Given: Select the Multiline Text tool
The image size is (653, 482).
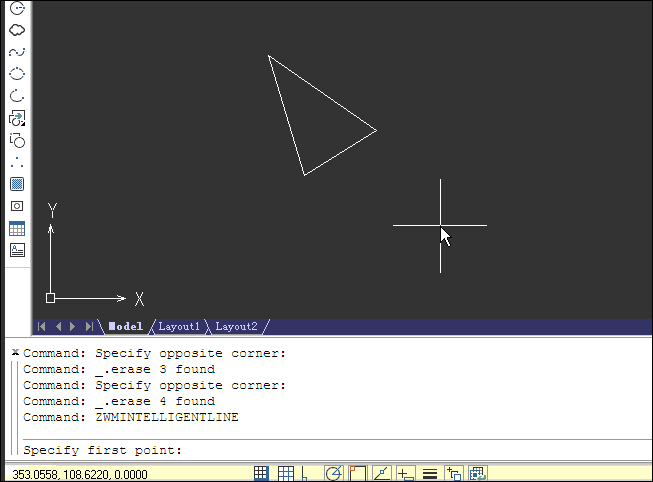Looking at the screenshot, I should 17,250.
